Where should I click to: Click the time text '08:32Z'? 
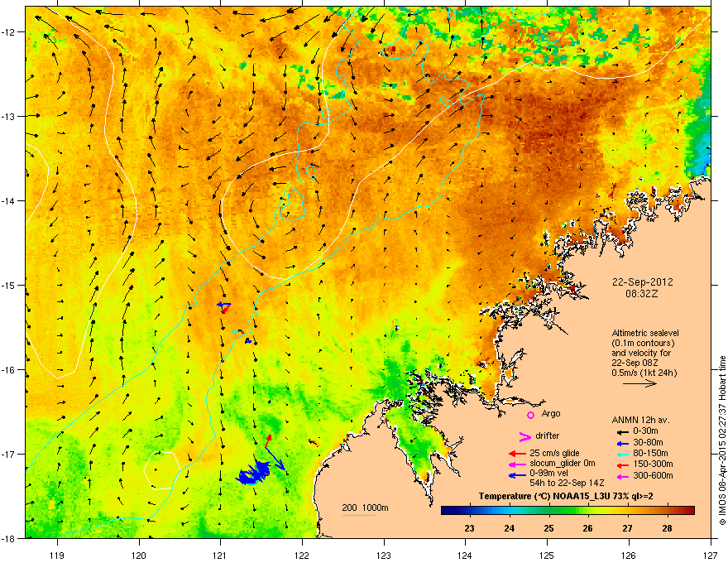click(x=642, y=294)
